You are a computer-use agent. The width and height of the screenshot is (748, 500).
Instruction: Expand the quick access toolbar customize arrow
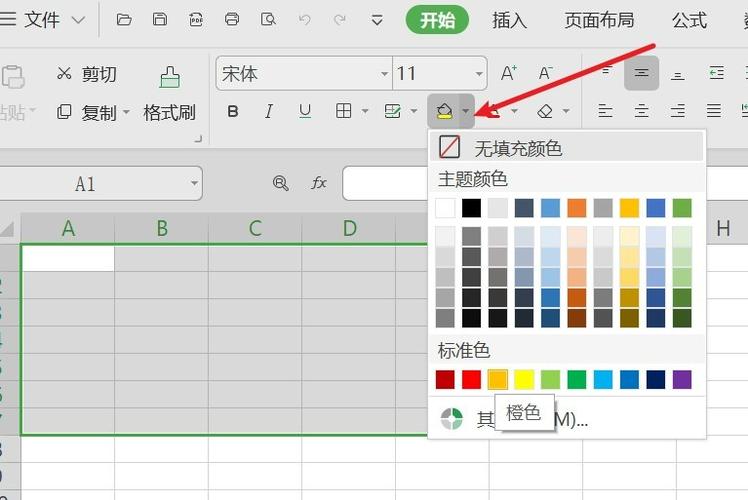[x=377, y=20]
